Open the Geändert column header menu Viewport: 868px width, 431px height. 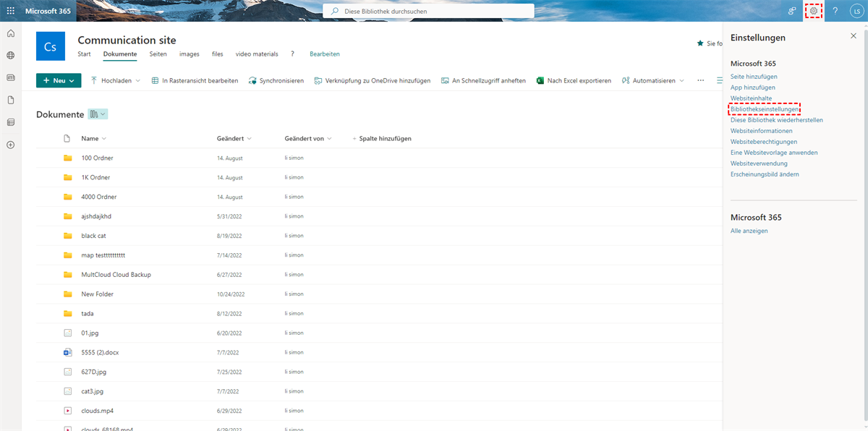point(234,138)
